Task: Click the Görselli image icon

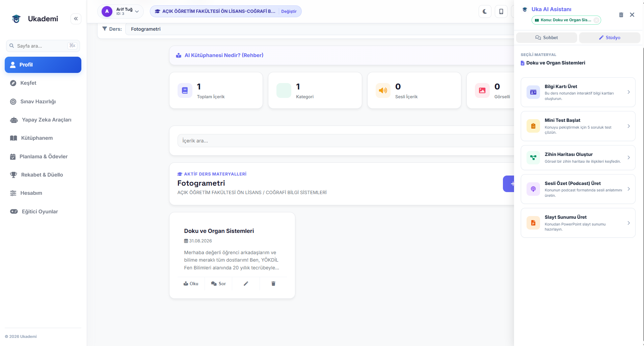Action: pyautogui.click(x=482, y=90)
